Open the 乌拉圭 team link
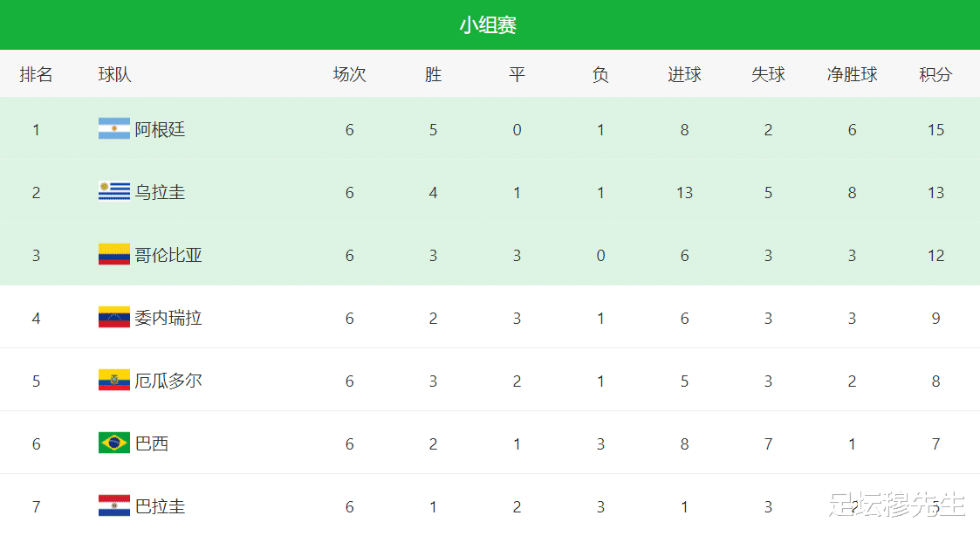The width and height of the screenshot is (980, 536). 160,192
